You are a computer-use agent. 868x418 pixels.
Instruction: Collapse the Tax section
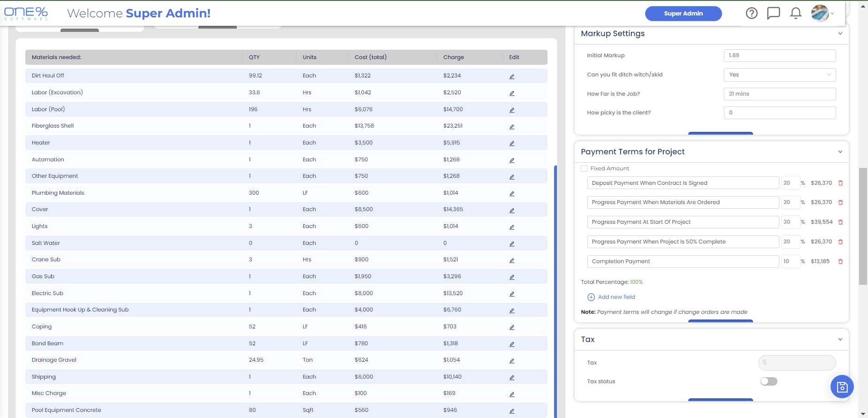[x=840, y=340]
